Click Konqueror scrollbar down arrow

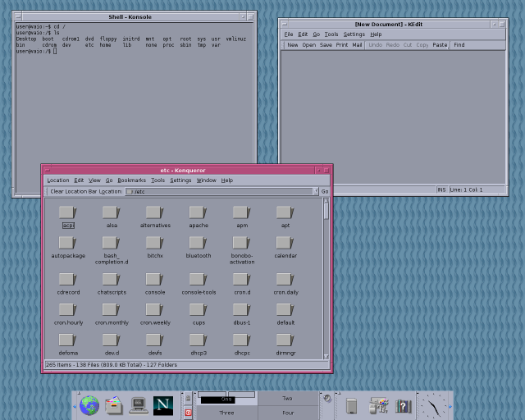pos(326,357)
